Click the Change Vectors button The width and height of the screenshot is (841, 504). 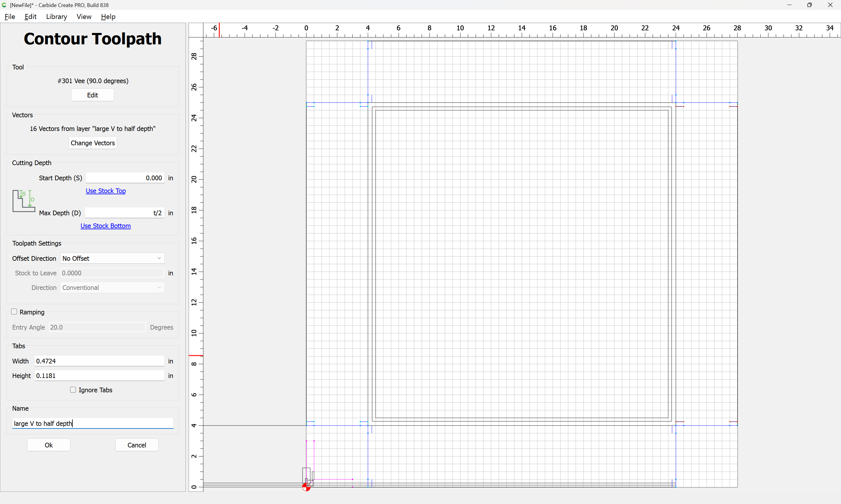93,143
